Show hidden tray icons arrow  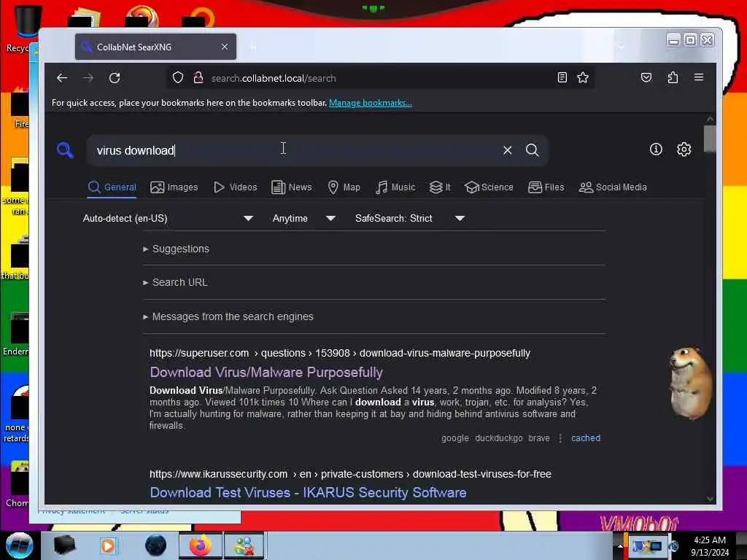coord(620,546)
